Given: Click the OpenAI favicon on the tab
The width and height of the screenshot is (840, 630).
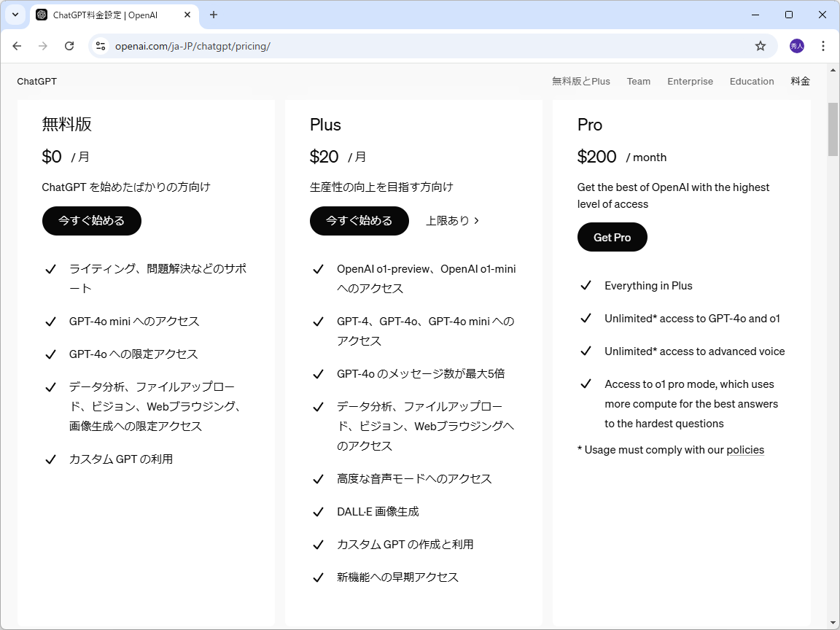Looking at the screenshot, I should (x=41, y=15).
